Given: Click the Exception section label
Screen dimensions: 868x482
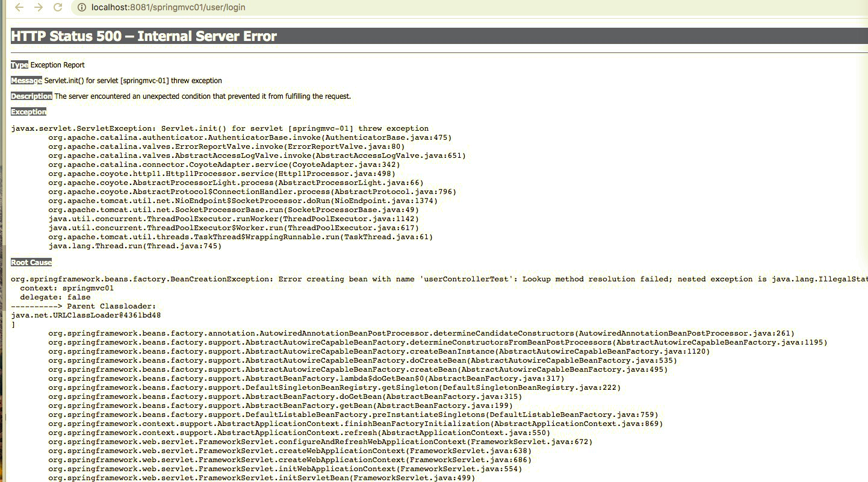Looking at the screenshot, I should pos(28,111).
